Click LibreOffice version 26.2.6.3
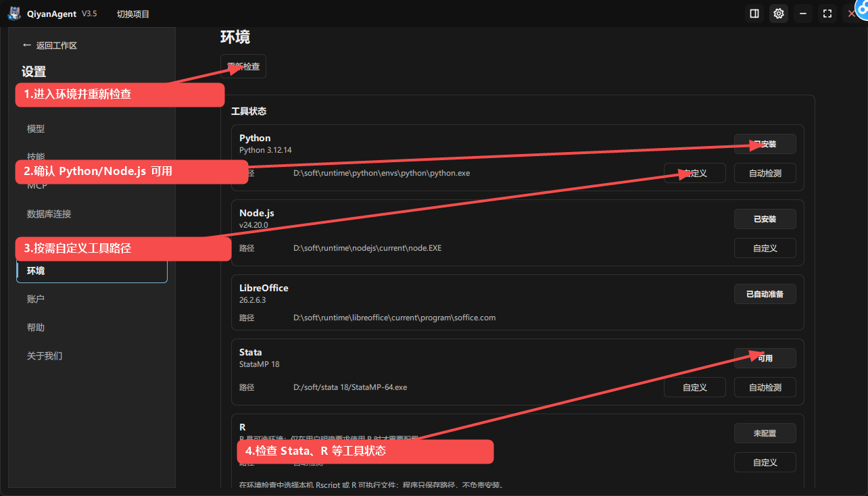This screenshot has height=496, width=868. (x=252, y=300)
